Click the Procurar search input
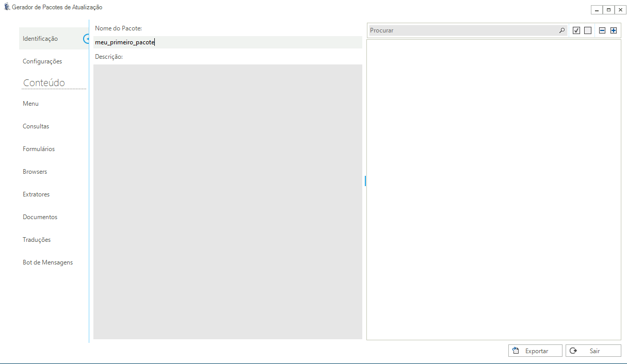The width and height of the screenshot is (627, 364). click(462, 30)
